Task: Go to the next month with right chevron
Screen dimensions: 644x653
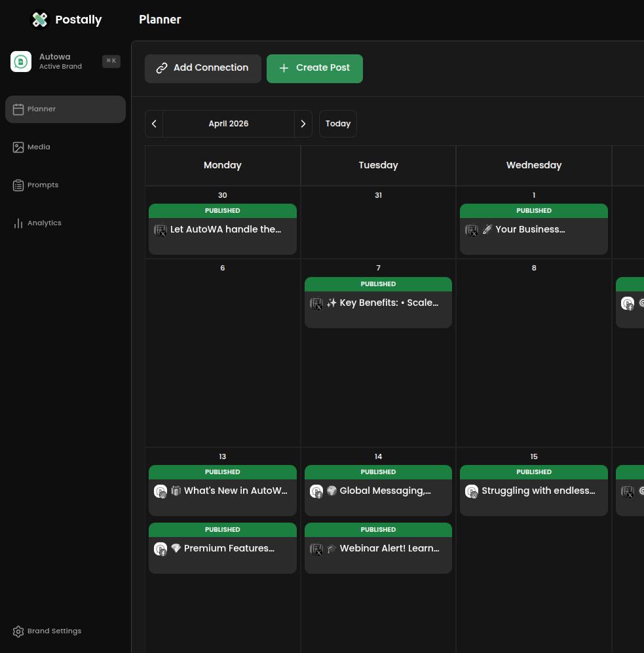Action: (x=303, y=124)
